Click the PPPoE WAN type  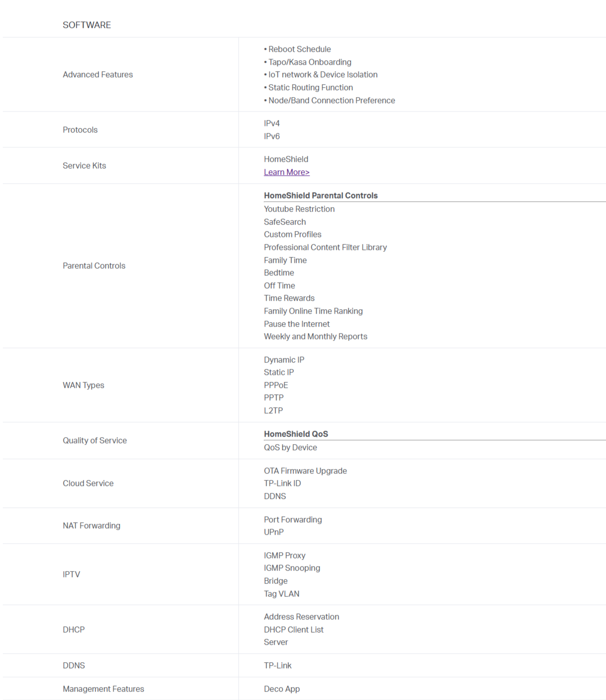click(x=276, y=385)
